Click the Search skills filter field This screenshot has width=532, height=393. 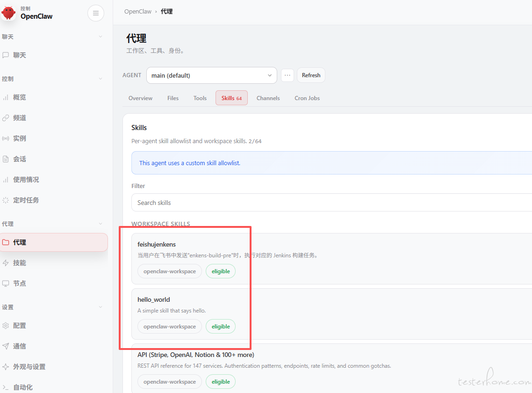[327, 203]
